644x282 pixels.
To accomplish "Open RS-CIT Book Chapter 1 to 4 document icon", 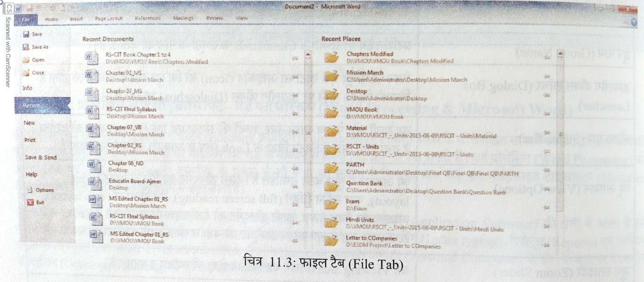I will [91, 58].
